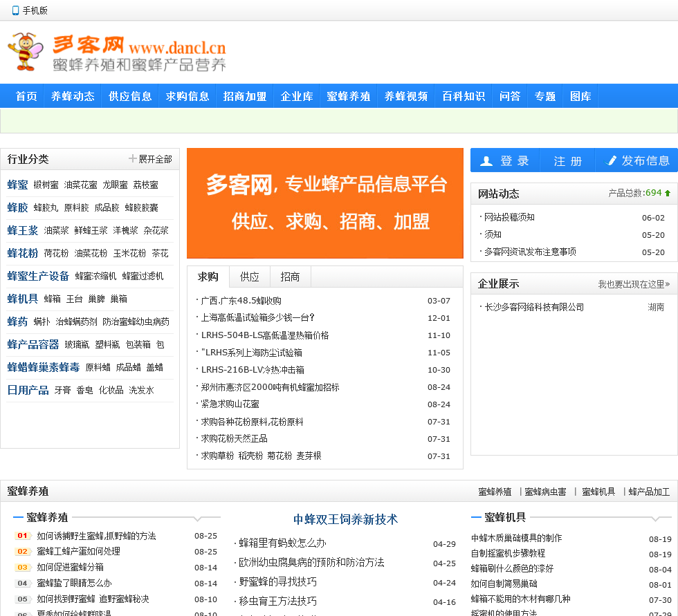
Task: Click the mobile phone version icon
Action: 15,10
